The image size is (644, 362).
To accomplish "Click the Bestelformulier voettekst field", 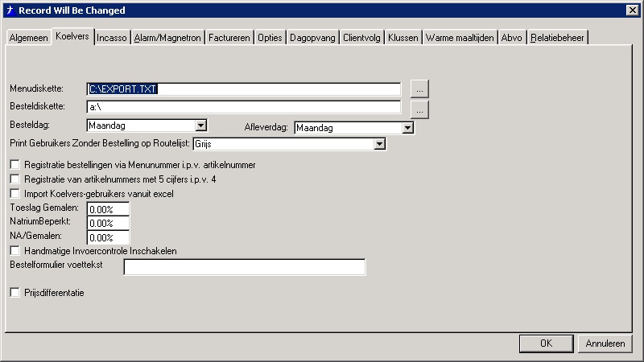I will (245, 267).
